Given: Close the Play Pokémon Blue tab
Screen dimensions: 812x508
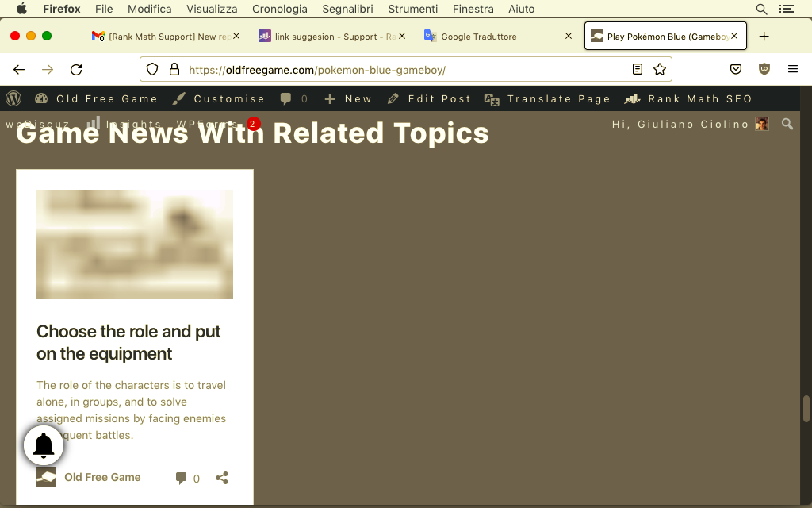Looking at the screenshot, I should tap(733, 36).
